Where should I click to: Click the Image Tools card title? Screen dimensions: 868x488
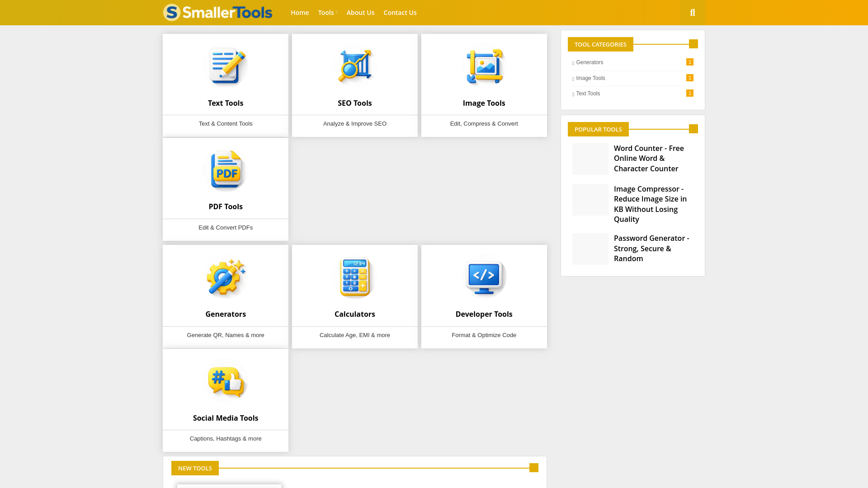(484, 103)
